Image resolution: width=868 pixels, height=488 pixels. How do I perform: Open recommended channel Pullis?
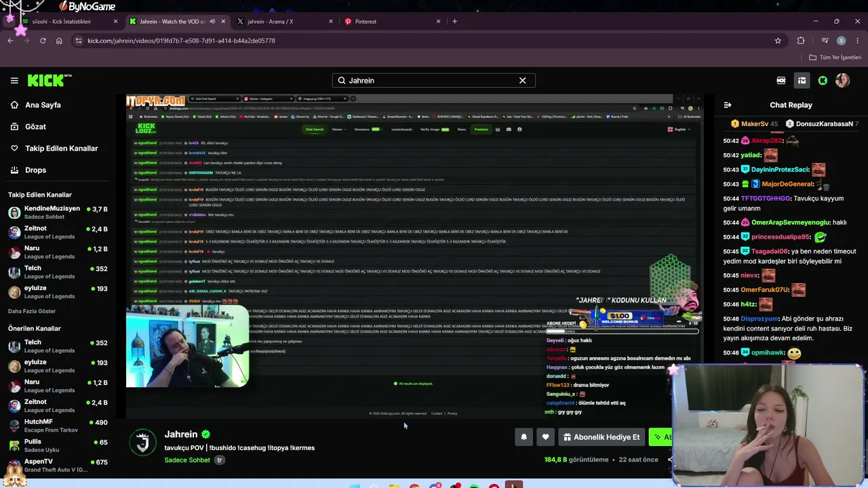click(57, 446)
